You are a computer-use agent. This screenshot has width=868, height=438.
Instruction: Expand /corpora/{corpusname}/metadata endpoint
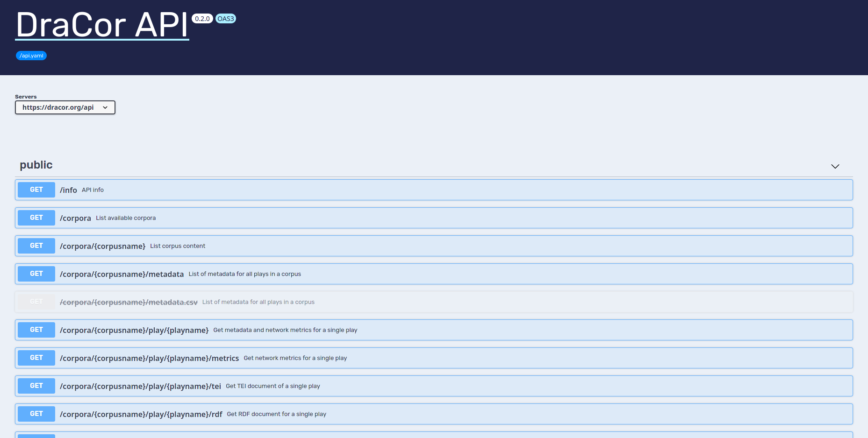click(x=122, y=274)
